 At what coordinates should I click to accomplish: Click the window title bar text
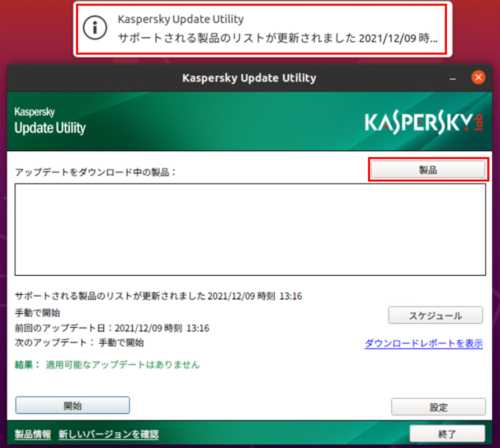pyautogui.click(x=249, y=78)
